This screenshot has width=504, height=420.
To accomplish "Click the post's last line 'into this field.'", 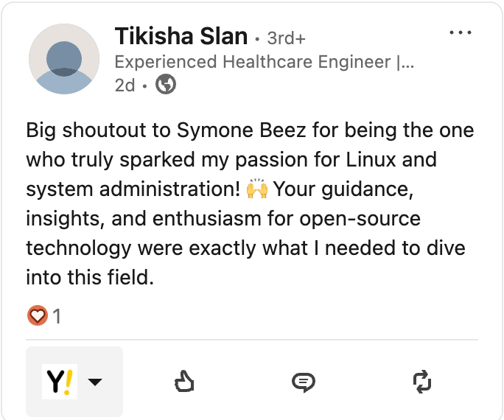I will coord(90,277).
